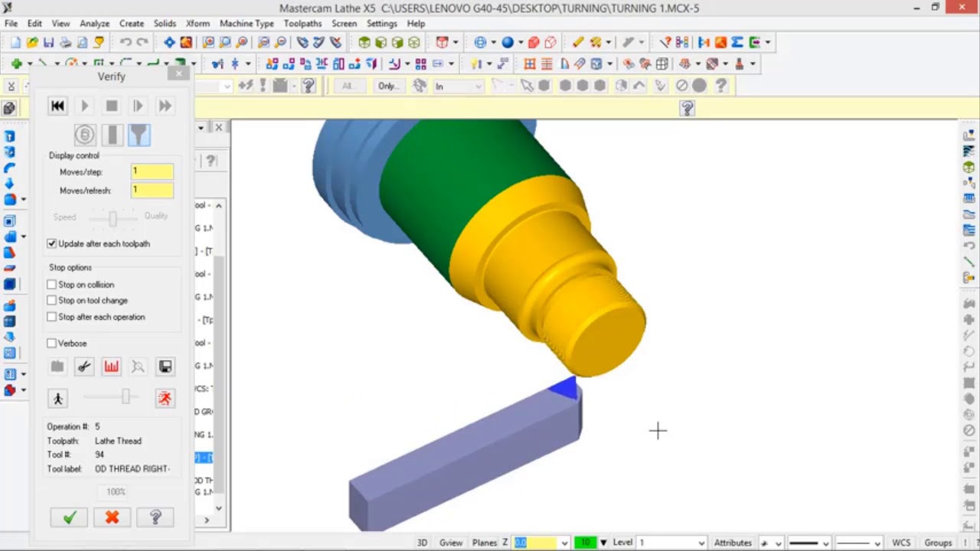The height and width of the screenshot is (551, 980).
Task: Step forward one move in Verify
Action: click(x=138, y=106)
